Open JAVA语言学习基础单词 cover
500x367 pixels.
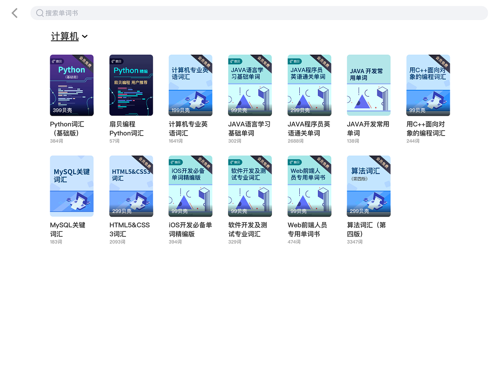250,85
